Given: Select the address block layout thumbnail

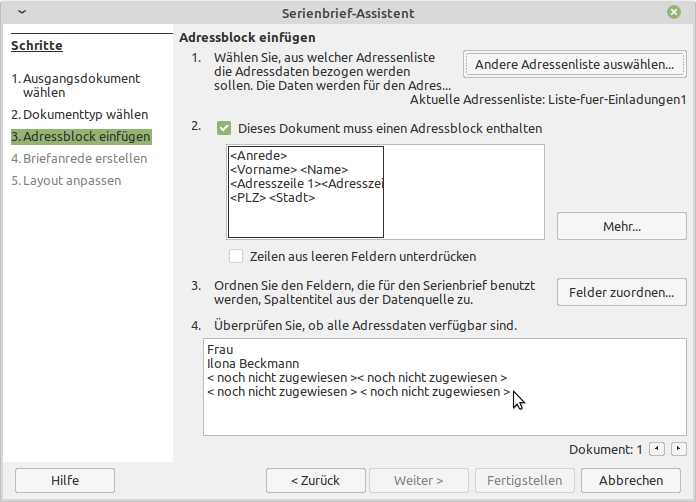Looking at the screenshot, I should click(306, 192).
